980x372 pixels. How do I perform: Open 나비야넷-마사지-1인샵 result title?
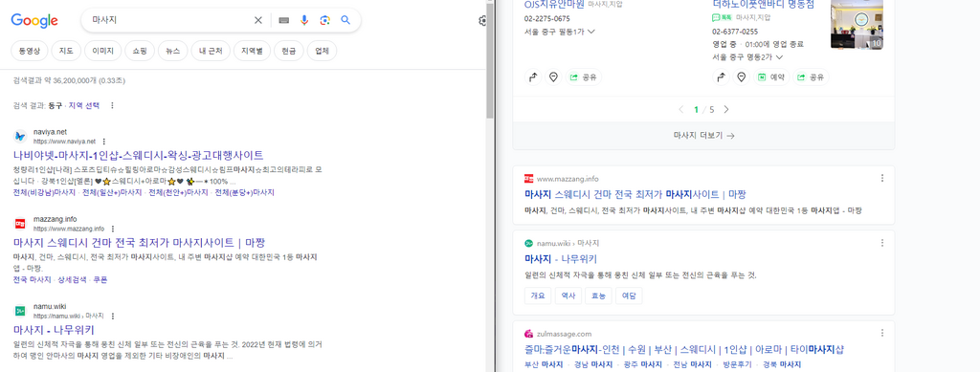138,156
